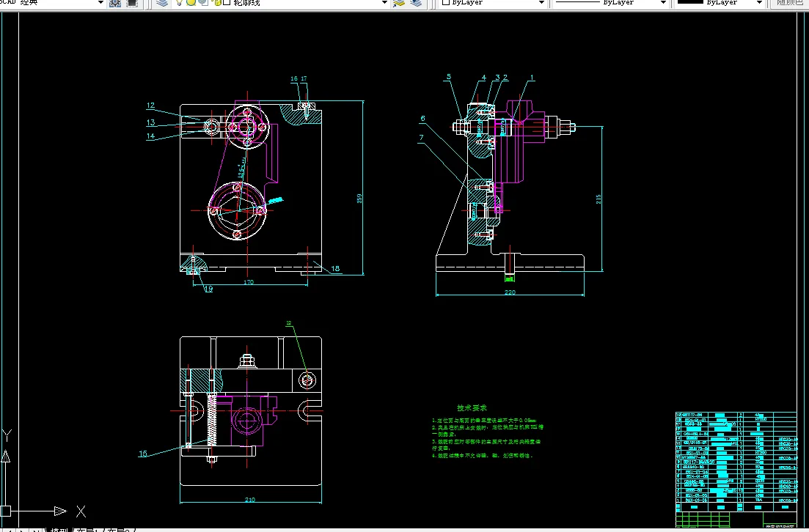
Task: Expand the 轮廓线 layer dropdown list
Action: coord(384,3)
